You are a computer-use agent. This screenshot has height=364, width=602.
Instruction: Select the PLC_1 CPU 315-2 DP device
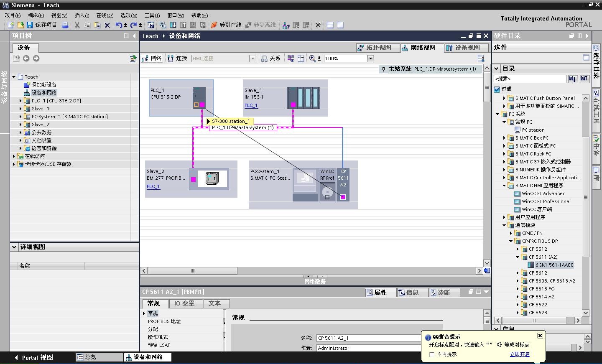181,98
